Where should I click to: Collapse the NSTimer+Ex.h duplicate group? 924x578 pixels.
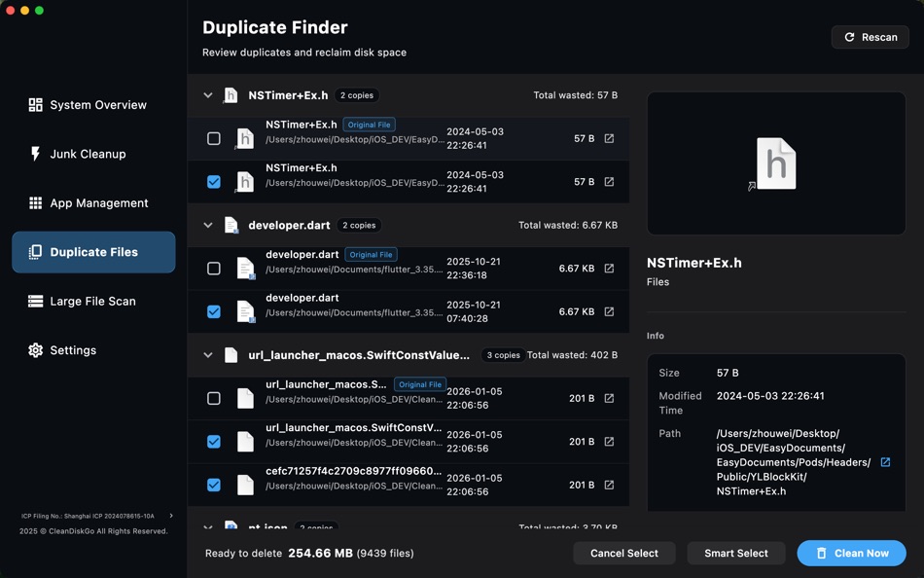point(207,95)
